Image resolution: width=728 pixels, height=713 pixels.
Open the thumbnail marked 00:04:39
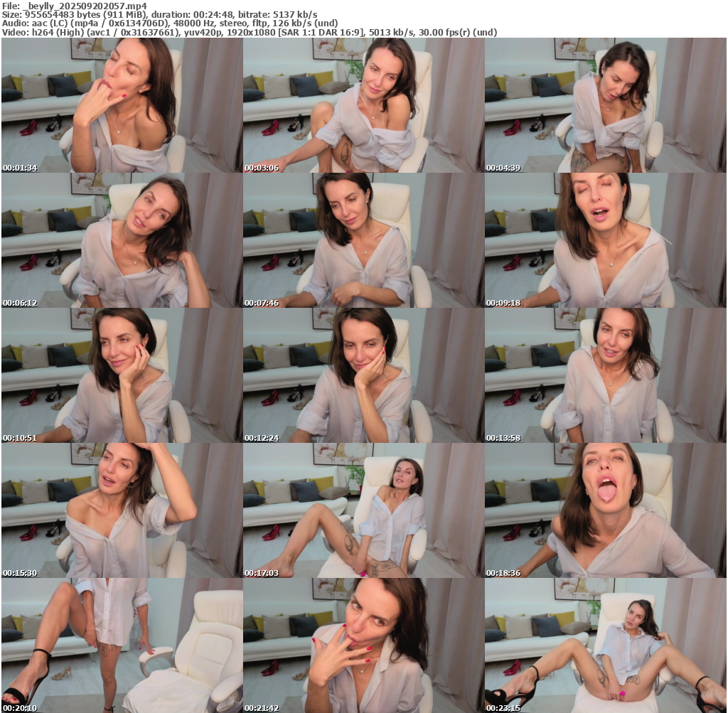pos(606,105)
